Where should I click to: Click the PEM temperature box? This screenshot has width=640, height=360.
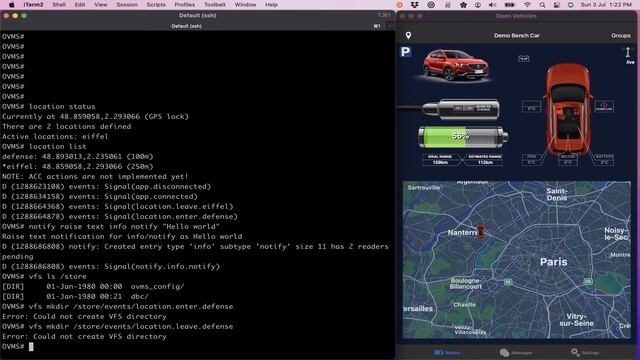tap(531, 160)
